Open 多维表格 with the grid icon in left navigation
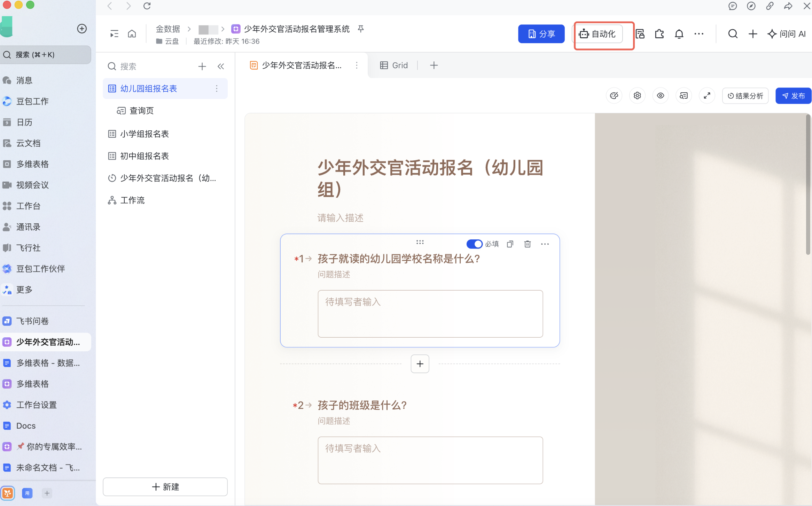Screen dimensions: 812x506 (x=46, y=164)
